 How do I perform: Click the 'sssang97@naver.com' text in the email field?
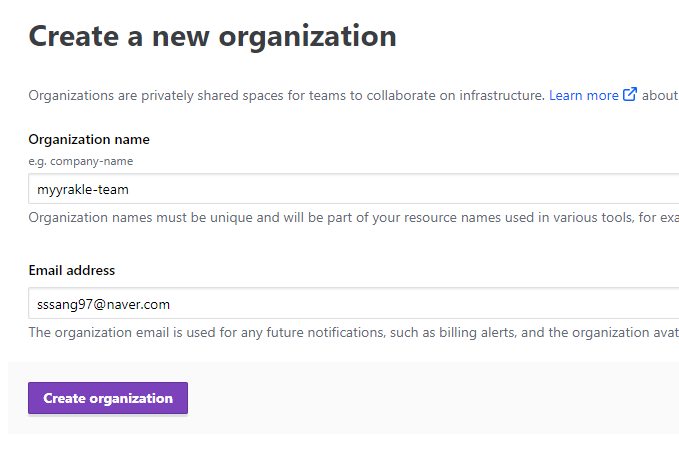[101, 303]
